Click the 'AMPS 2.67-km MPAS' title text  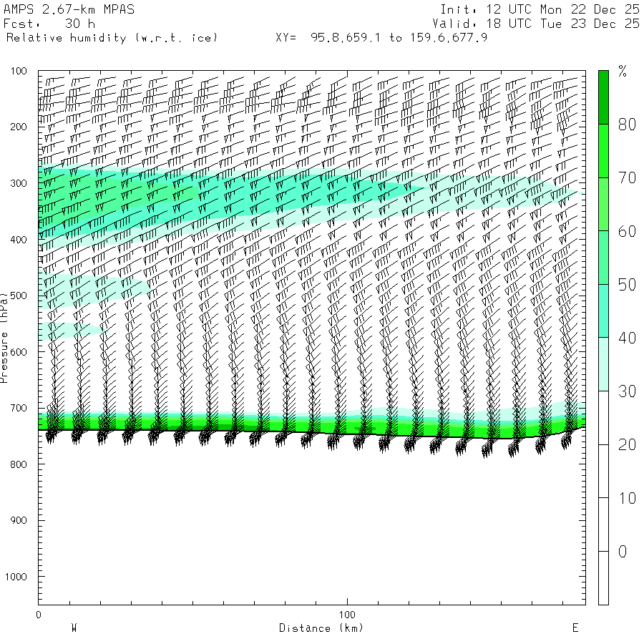[x=69, y=10]
